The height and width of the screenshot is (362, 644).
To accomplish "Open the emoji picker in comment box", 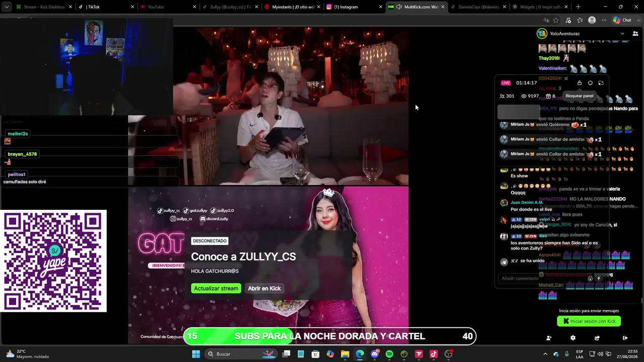I will point(590,279).
